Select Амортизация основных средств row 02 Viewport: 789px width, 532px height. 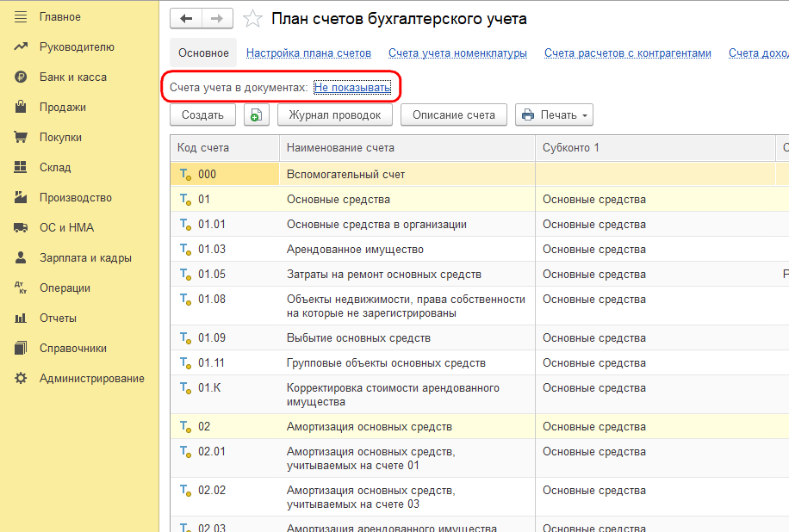479,427
